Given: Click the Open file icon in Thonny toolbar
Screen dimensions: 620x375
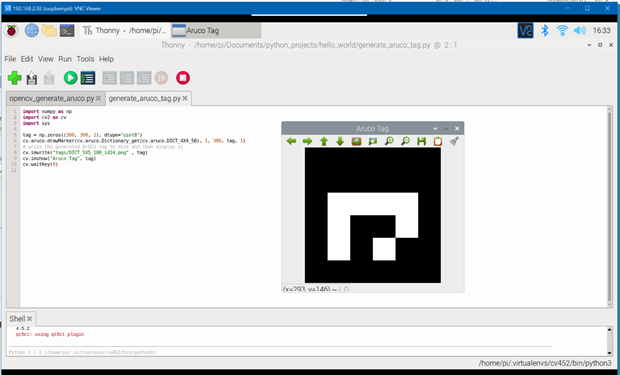Looking at the screenshot, I should [32, 78].
